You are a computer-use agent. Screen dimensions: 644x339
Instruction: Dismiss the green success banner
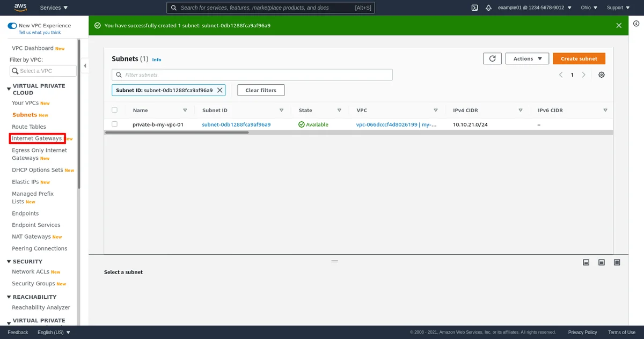click(619, 26)
